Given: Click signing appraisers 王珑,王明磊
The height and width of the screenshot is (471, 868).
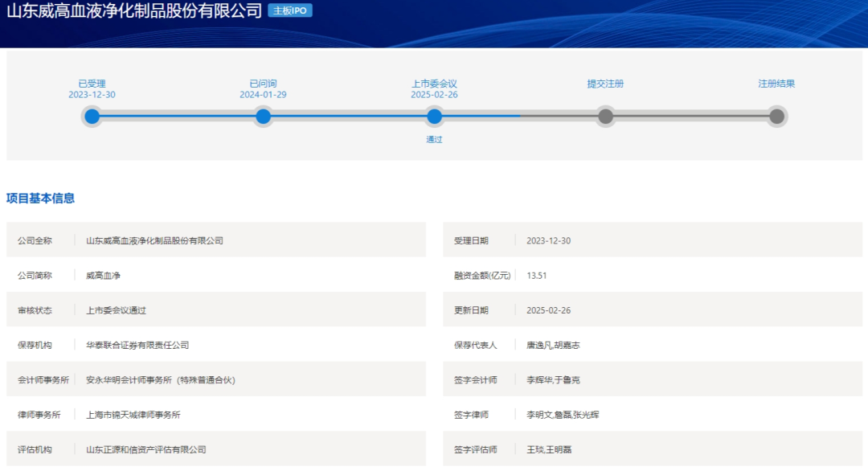Looking at the screenshot, I should point(549,450).
